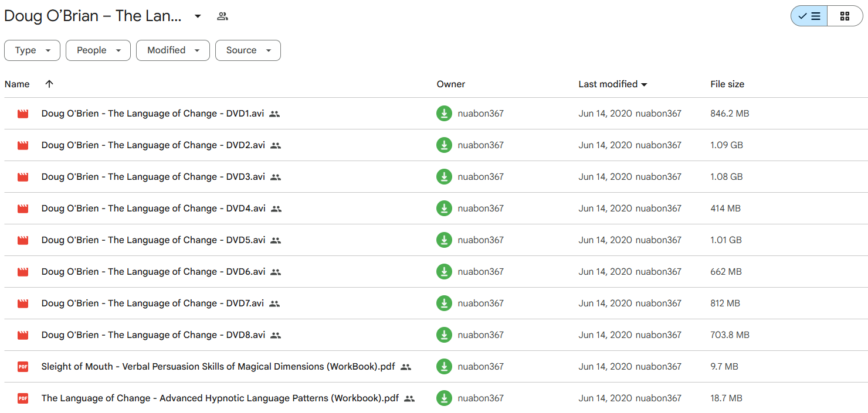
Task: Click the green owner avatar in DVD5.avi row
Action: point(444,240)
